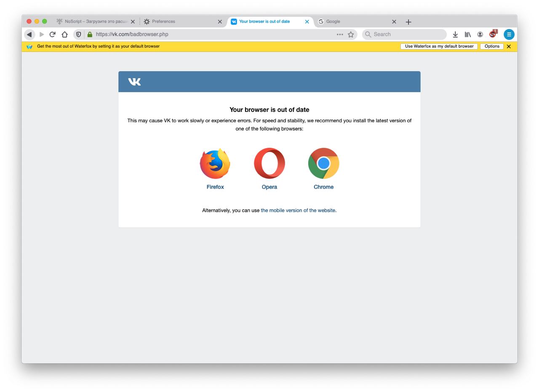
Task: Open the Waterfox hamburger menu
Action: pyautogui.click(x=509, y=35)
